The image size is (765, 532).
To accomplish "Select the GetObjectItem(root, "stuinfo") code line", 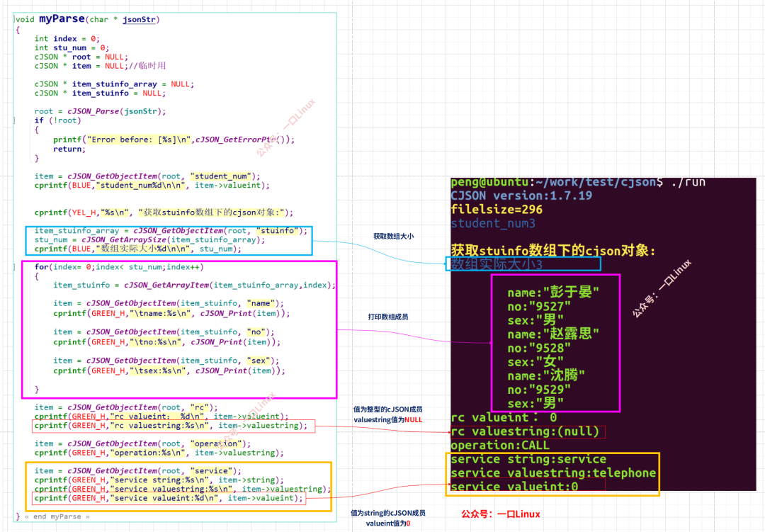I will [x=171, y=231].
